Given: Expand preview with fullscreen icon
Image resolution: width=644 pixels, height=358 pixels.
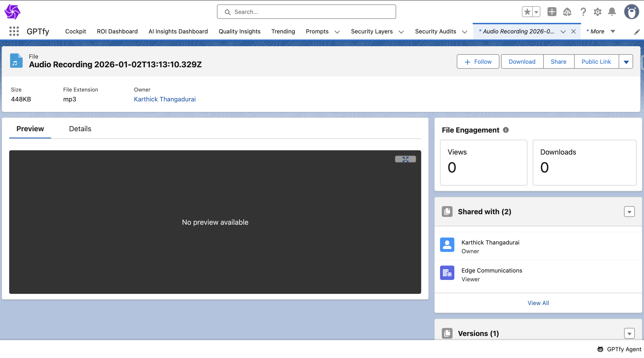Looking at the screenshot, I should pyautogui.click(x=405, y=159).
